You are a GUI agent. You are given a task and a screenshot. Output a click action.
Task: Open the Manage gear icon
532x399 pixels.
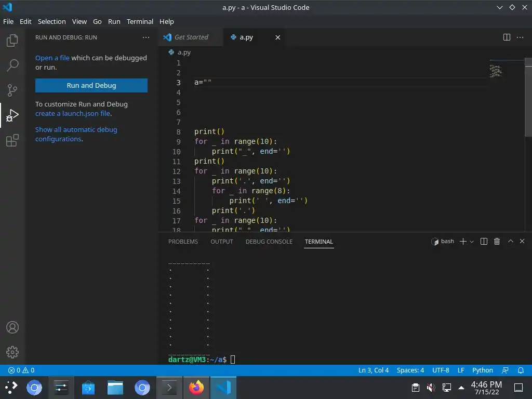[x=12, y=352]
